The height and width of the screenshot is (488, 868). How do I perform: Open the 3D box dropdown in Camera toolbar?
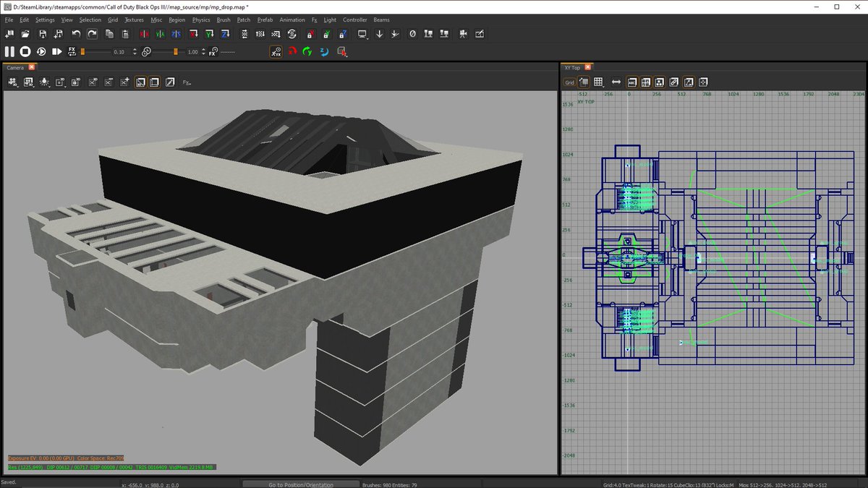click(59, 82)
